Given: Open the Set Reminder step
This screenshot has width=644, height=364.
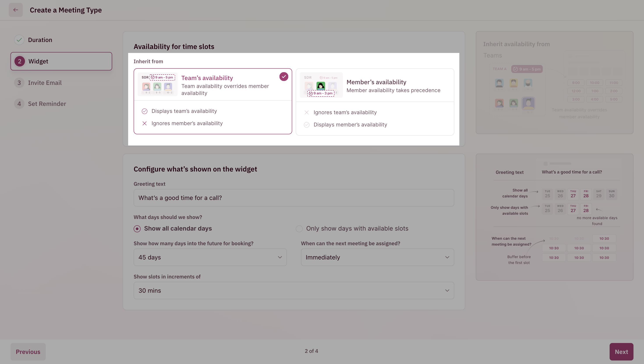Looking at the screenshot, I should pos(47,104).
